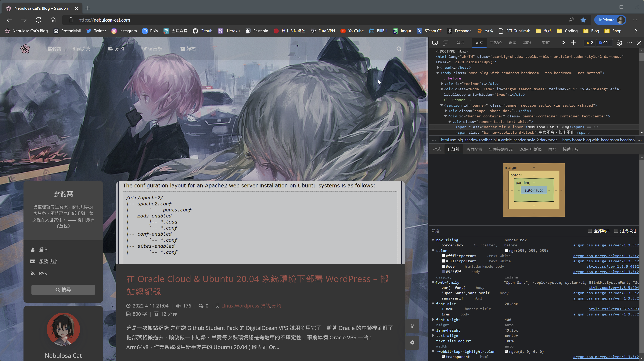Click the lightbulb floating button

412,326
